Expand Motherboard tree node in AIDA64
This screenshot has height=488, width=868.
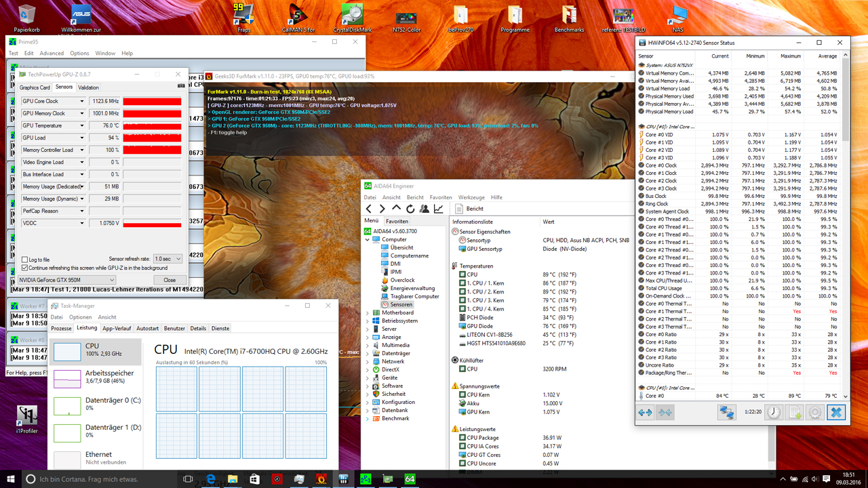point(368,312)
